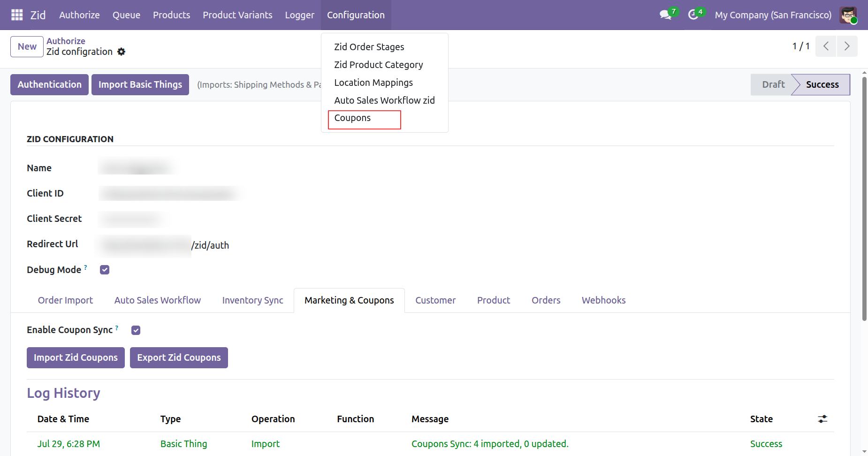Open the user avatar menu
Viewport: 868px width, 456px height.
pos(848,15)
